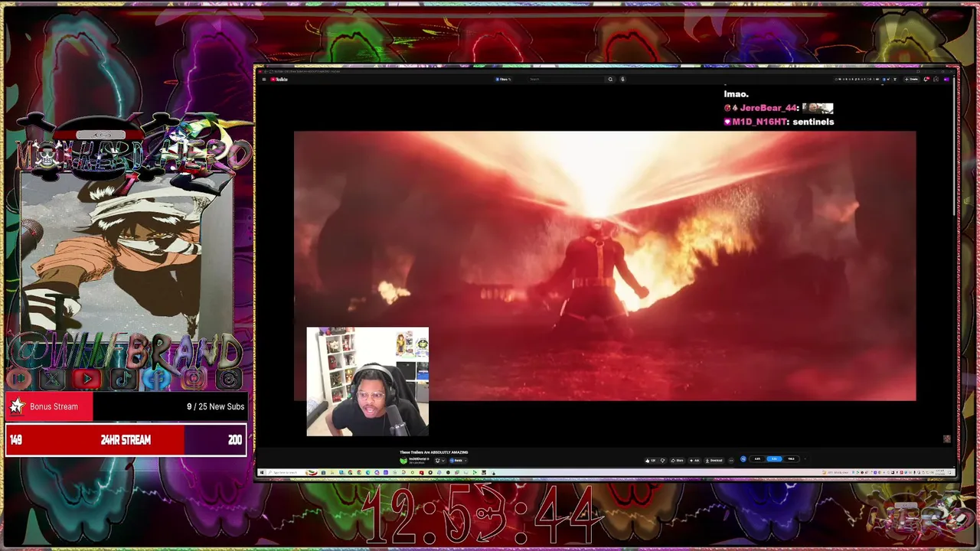This screenshot has height=551, width=980.
Task: Open the notification bell dropdown beside the channel
Action: click(x=439, y=461)
